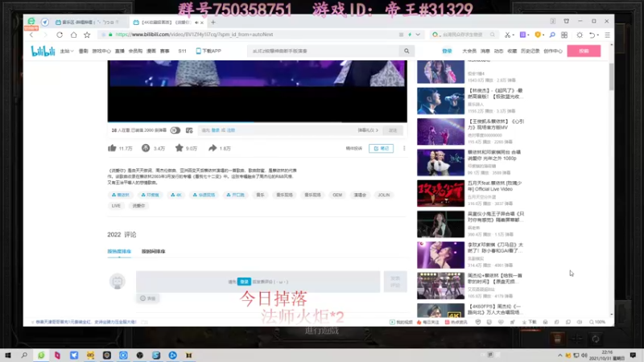Screen dimensions: 644x362
Task: Click the JOLIN tag
Action: [384, 195]
